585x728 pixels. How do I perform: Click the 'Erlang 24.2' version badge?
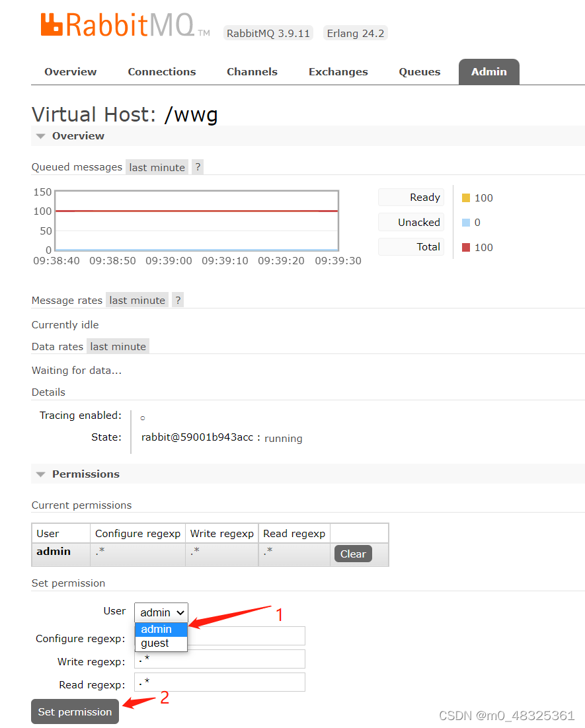(x=356, y=34)
